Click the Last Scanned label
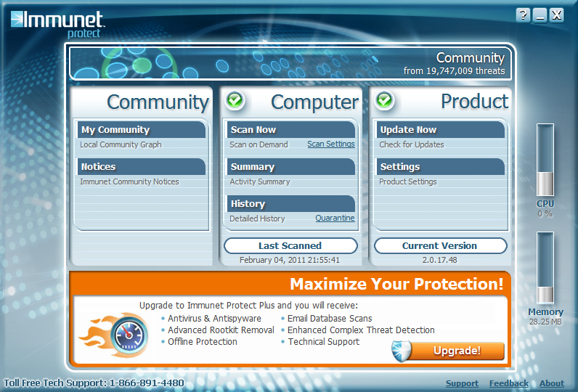The image size is (578, 392). (x=290, y=246)
